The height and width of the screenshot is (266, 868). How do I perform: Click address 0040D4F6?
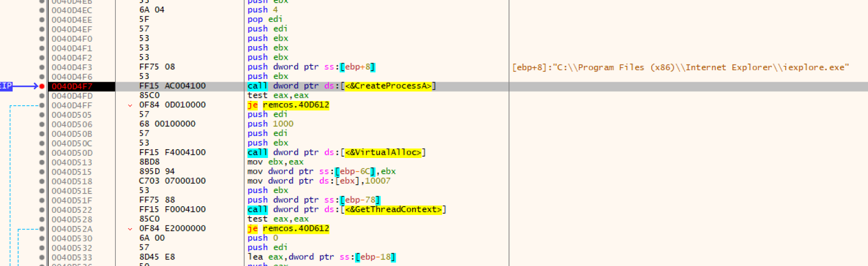72,77
